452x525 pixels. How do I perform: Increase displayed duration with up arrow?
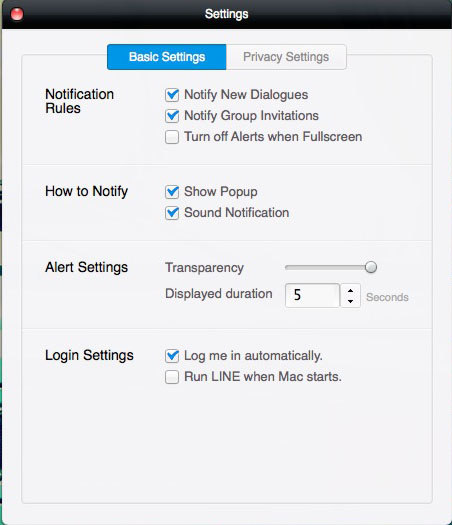(351, 290)
